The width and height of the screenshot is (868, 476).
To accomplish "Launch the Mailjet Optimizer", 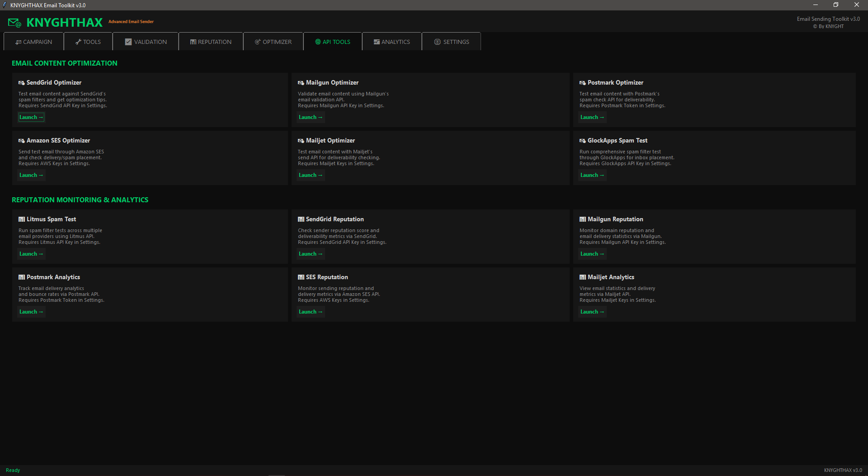I will coord(311,175).
